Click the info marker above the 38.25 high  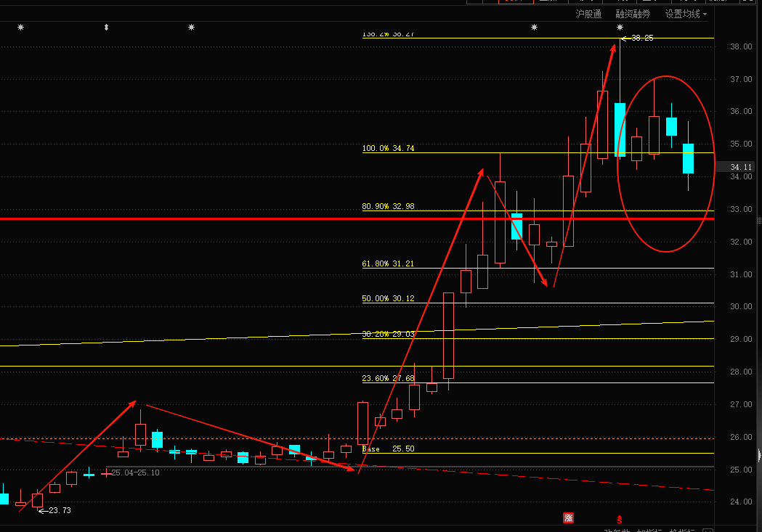[x=620, y=27]
